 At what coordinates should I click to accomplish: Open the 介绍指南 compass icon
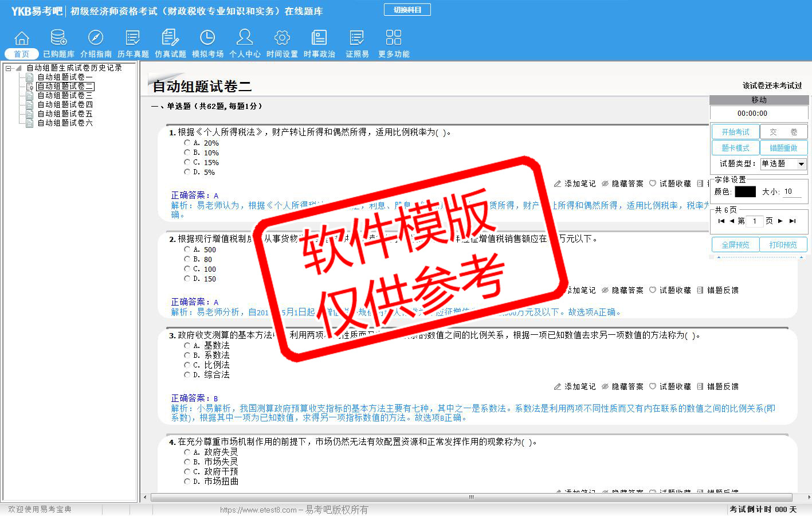tap(96, 38)
